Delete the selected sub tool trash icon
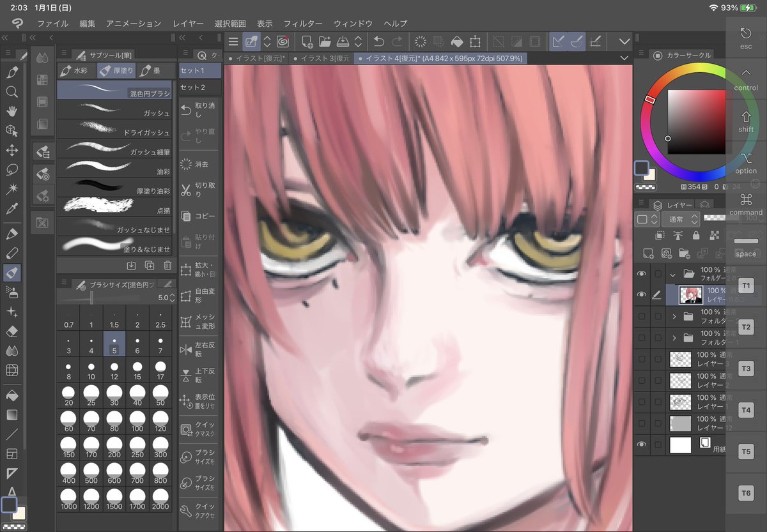This screenshot has width=767, height=532. tap(167, 266)
